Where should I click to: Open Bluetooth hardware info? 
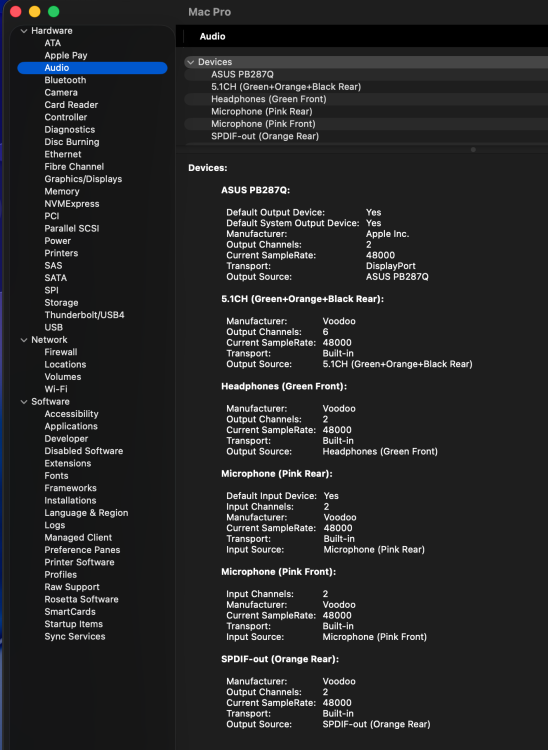(66, 80)
